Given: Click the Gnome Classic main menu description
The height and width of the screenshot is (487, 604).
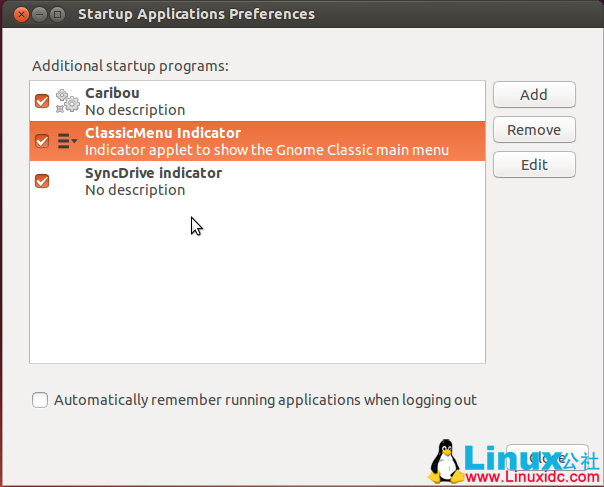Looking at the screenshot, I should pyautogui.click(x=266, y=150).
